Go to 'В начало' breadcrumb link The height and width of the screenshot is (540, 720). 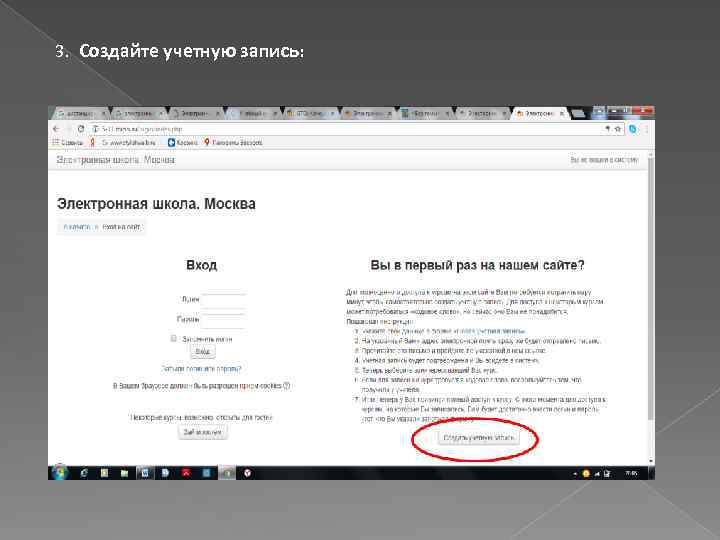pos(77,227)
